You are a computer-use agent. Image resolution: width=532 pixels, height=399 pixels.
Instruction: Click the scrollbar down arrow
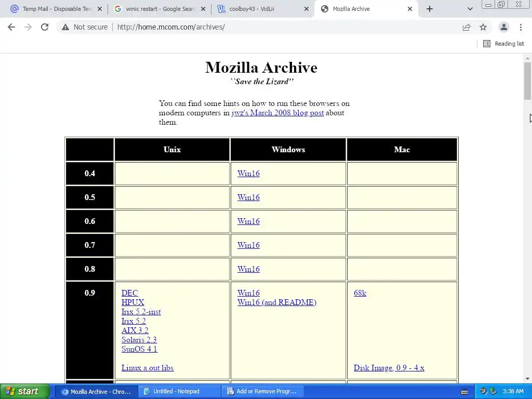point(527,378)
